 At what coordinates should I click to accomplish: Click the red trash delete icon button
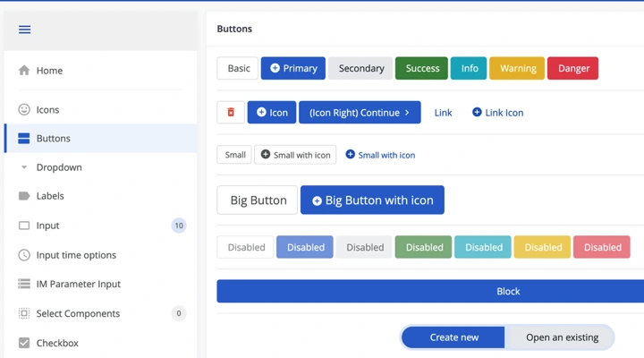pyautogui.click(x=231, y=112)
